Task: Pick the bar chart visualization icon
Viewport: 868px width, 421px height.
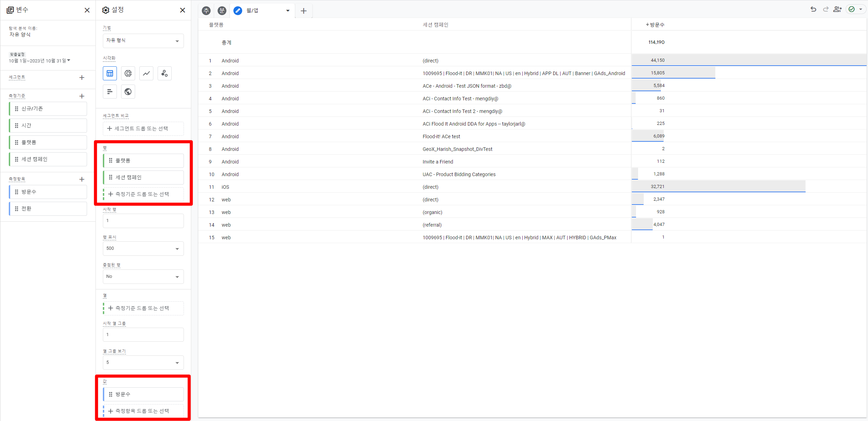Action: 110,92
